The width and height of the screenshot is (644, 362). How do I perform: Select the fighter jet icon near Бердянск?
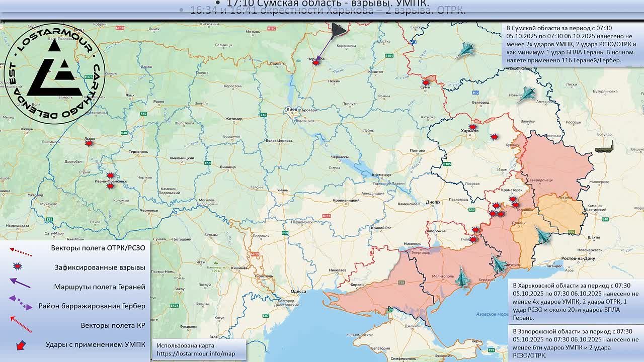(499, 264)
